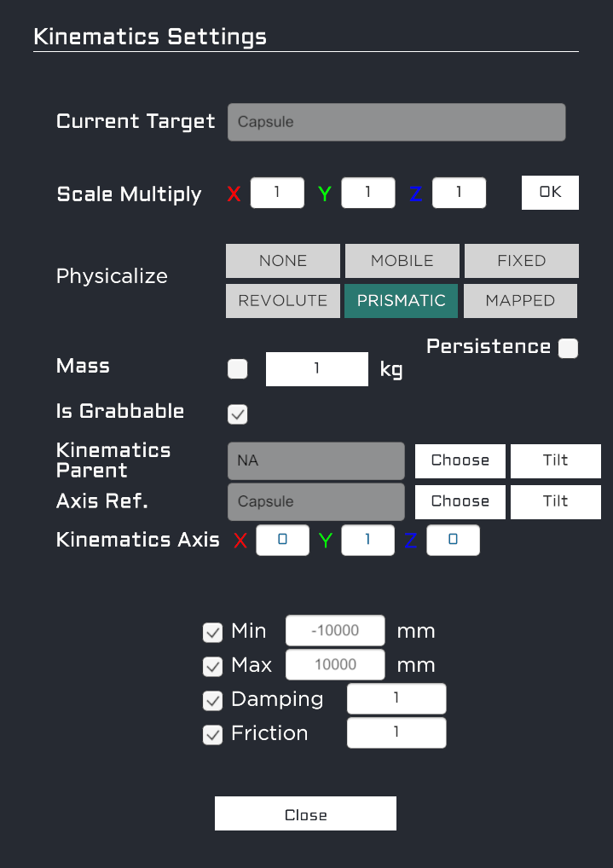Turn off the Friction checkbox

(212, 734)
